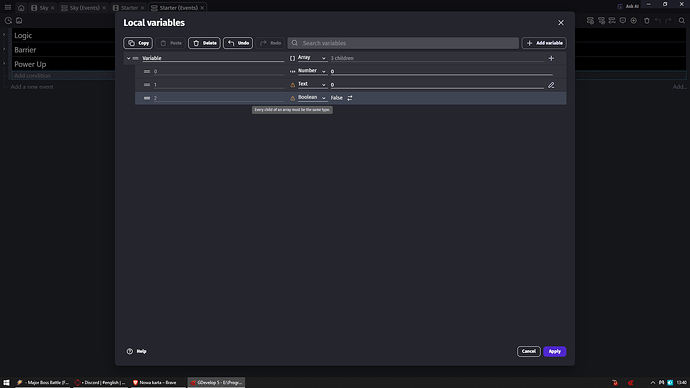Switch to the Starter tab
The image size is (690, 388).
[128, 8]
